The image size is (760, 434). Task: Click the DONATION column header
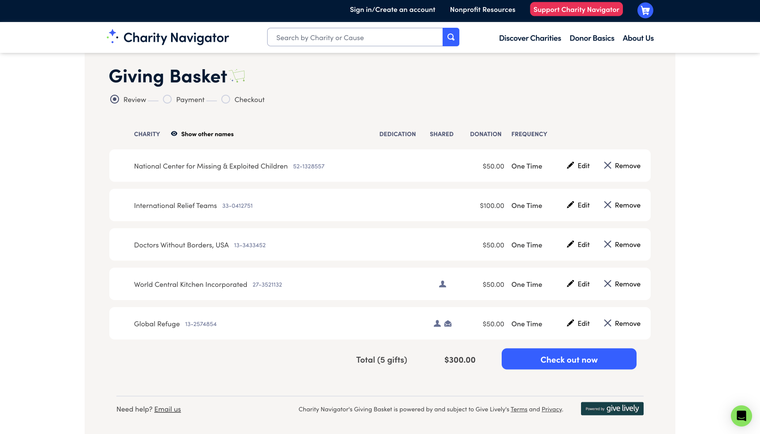(485, 134)
